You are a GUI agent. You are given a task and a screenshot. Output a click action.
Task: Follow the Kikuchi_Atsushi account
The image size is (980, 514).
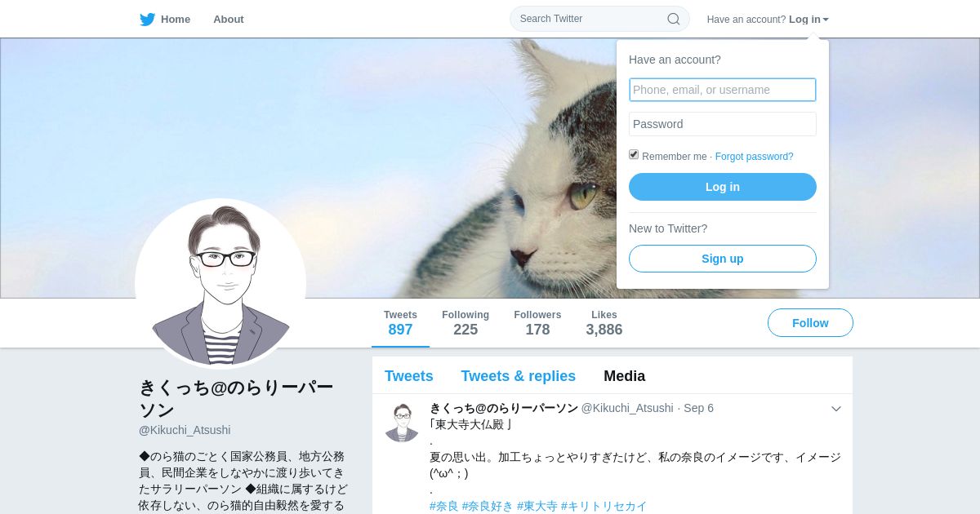(810, 323)
